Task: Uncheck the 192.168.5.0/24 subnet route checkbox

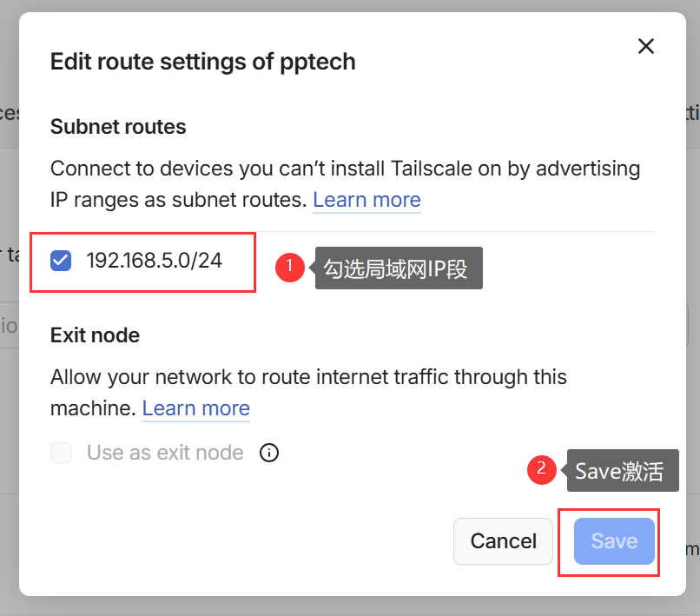Action: click(x=61, y=260)
